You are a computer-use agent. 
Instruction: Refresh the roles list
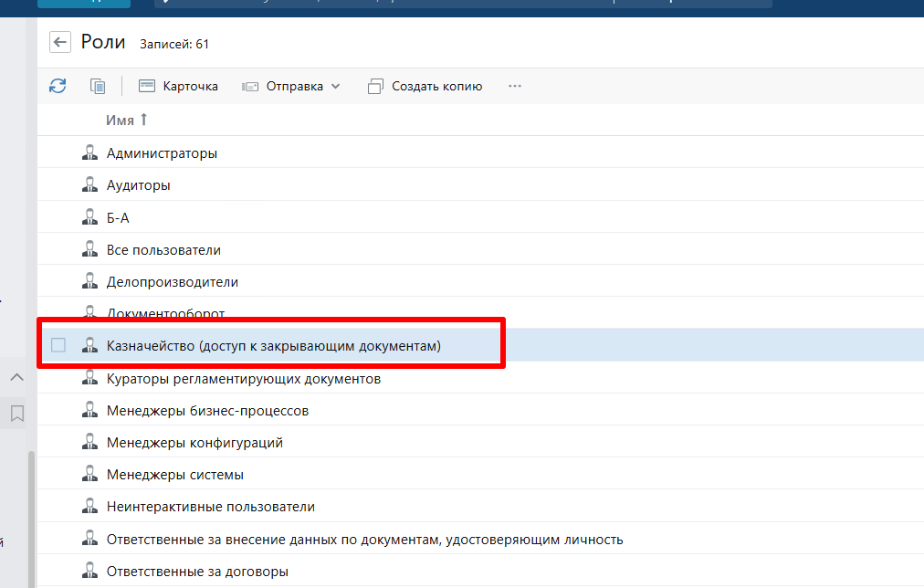[58, 86]
